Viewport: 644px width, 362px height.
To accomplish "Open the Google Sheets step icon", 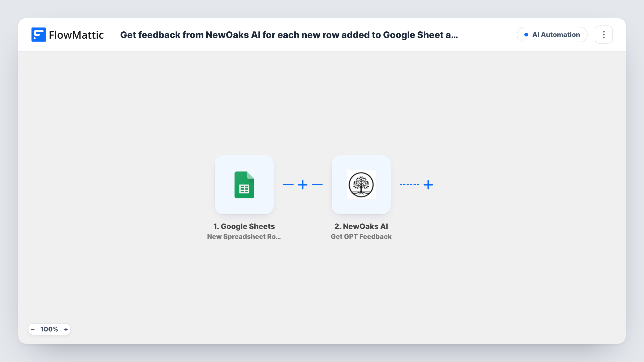I will pyautogui.click(x=244, y=185).
